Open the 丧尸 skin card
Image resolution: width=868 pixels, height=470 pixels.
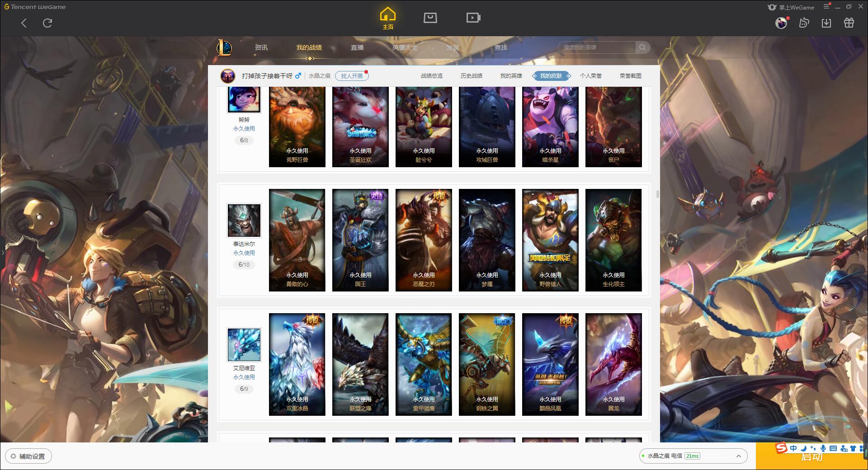(x=613, y=127)
